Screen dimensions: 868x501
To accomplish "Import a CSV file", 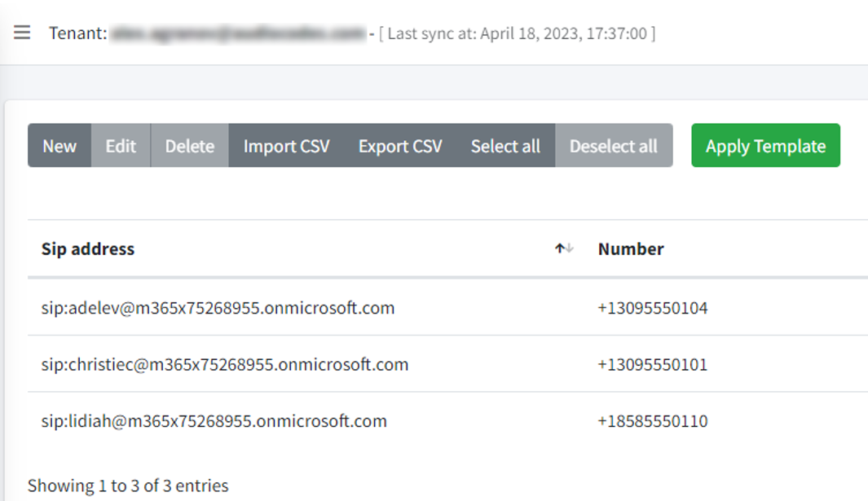I will (x=286, y=146).
